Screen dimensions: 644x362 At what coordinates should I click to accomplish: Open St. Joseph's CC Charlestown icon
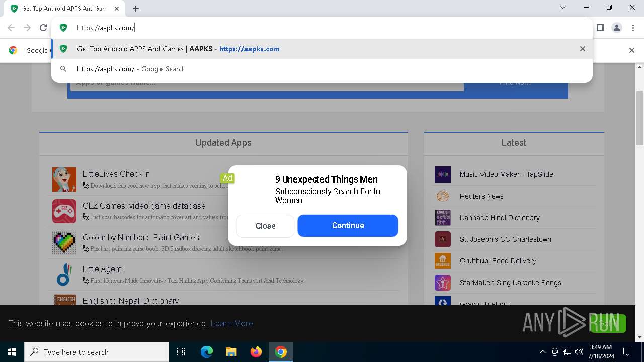click(x=443, y=239)
